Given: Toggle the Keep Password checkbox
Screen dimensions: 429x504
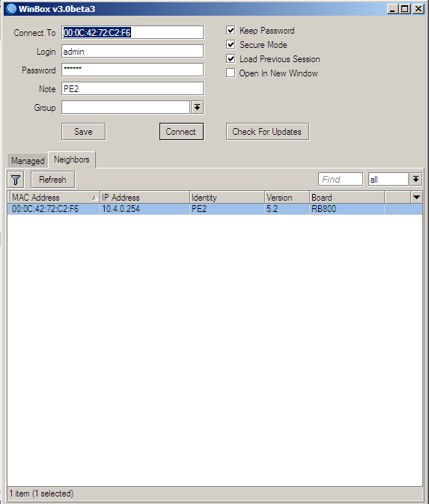Looking at the screenshot, I should [x=231, y=30].
